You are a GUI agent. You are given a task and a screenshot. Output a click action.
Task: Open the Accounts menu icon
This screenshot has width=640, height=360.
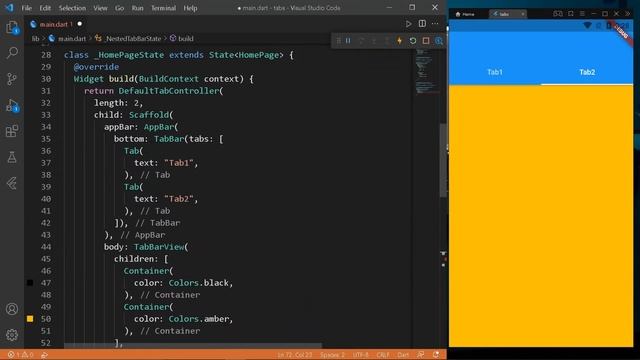[x=12, y=309]
